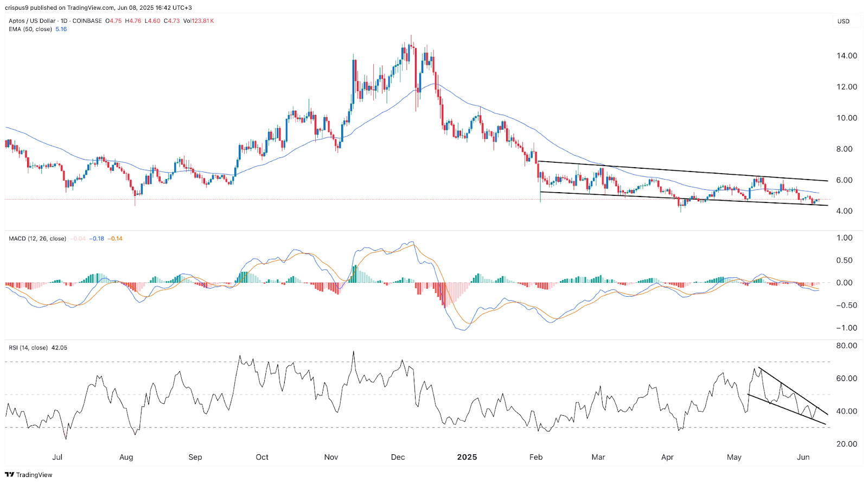Select the USD currency label

point(843,21)
